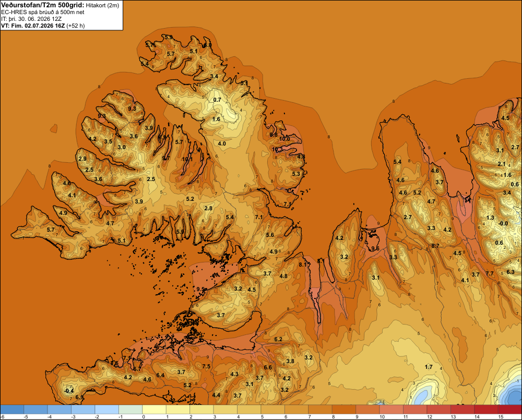Pick the pale green -1 to 0 legend swatch
The width and height of the screenshot is (522, 420).
tap(130, 410)
